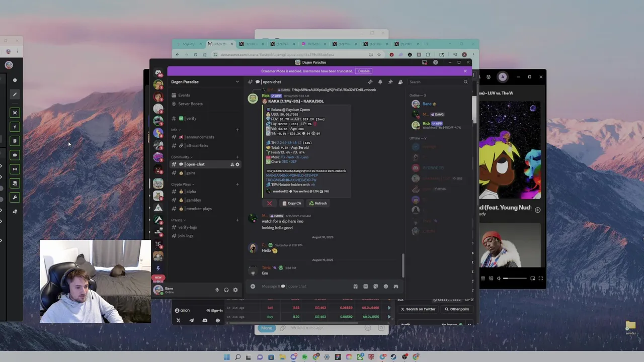Viewport: 644px width, 362px height.
Task: Add channel to Private category
Action: 237,220
